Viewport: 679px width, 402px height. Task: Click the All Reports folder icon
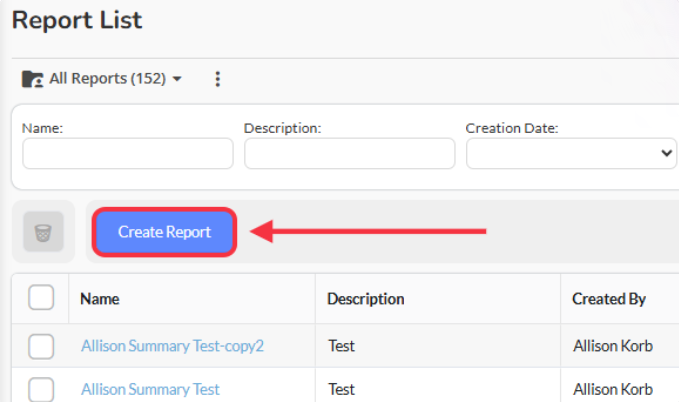coord(32,79)
